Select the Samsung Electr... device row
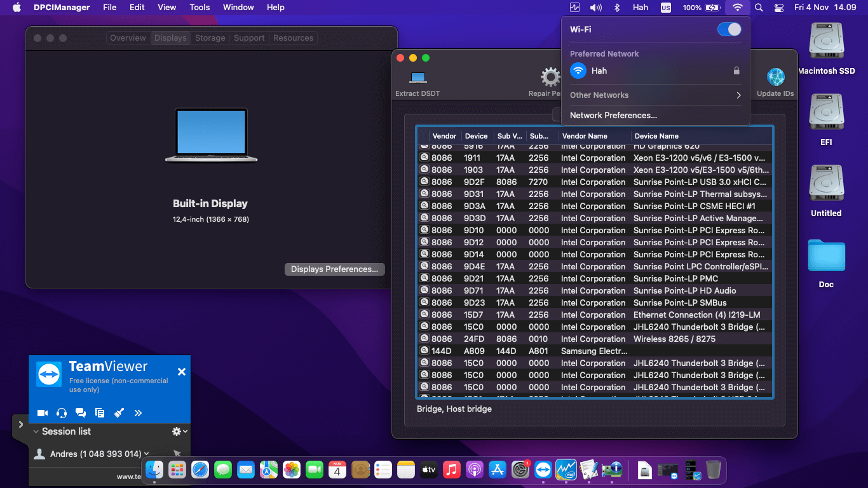 click(x=595, y=351)
